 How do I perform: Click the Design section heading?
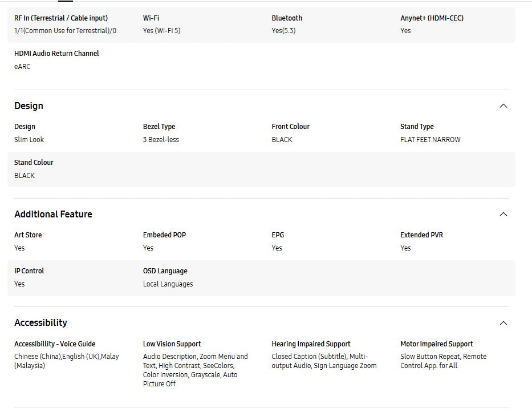pos(29,106)
